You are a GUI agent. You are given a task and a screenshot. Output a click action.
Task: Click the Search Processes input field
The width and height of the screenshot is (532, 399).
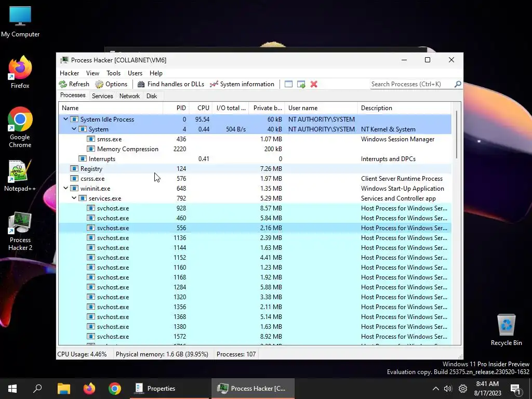click(x=412, y=84)
